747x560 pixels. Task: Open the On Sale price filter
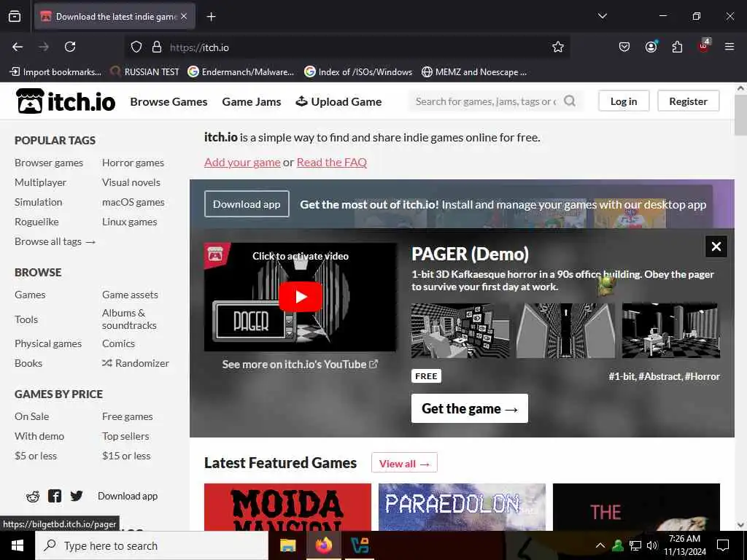tap(31, 416)
